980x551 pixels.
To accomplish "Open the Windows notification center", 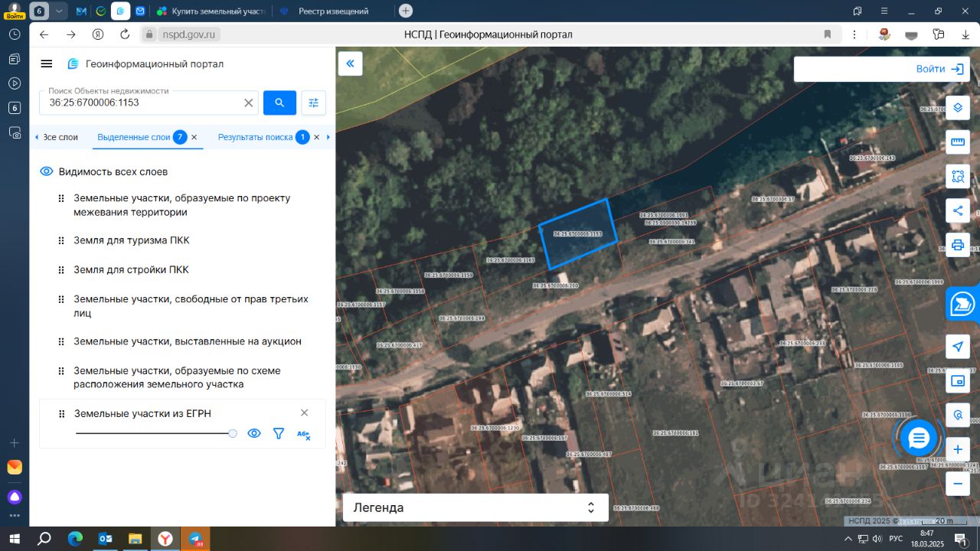I will [x=961, y=539].
